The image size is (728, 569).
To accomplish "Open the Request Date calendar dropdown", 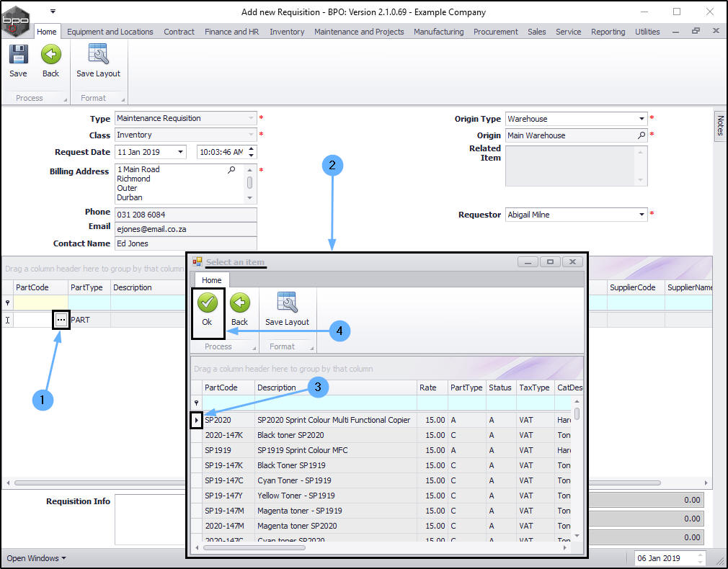I will 180,152.
